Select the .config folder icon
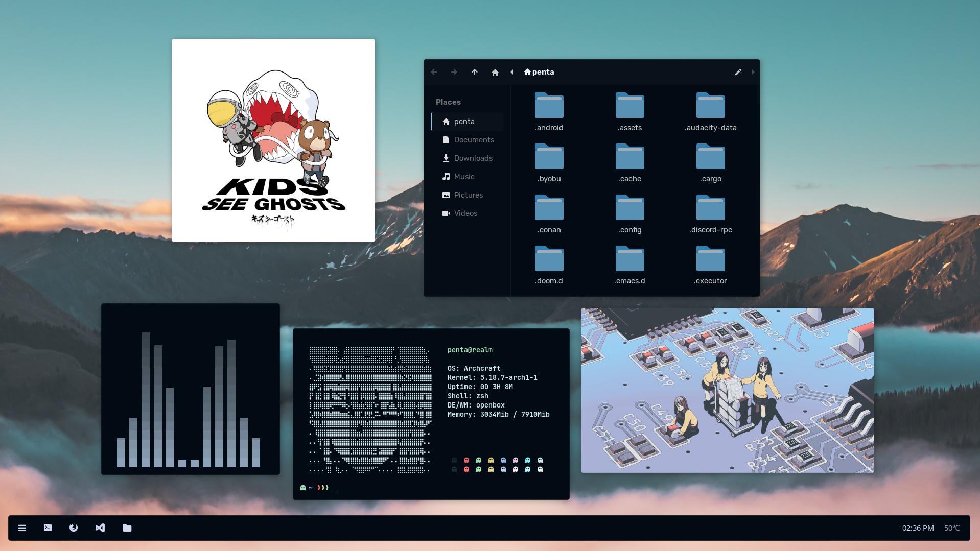Screen dimensions: 980x551 [x=630, y=208]
